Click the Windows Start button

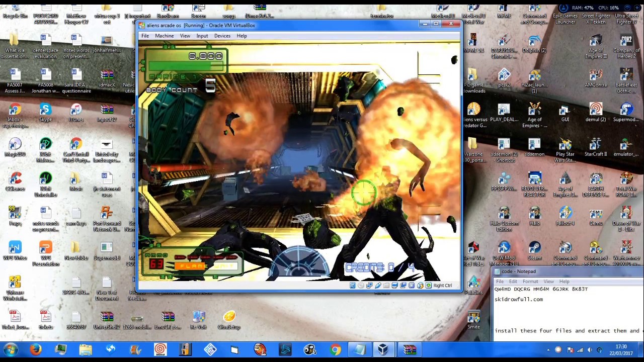(x=11, y=349)
